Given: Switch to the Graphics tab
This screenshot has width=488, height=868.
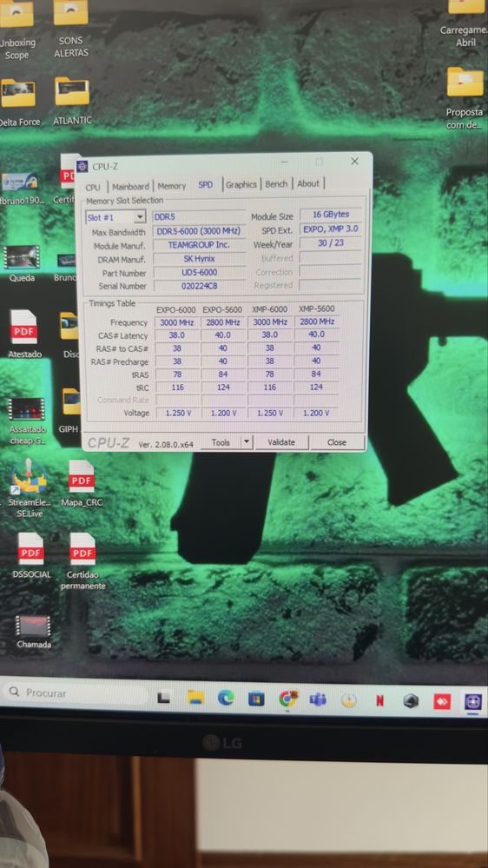Looking at the screenshot, I should tap(241, 184).
